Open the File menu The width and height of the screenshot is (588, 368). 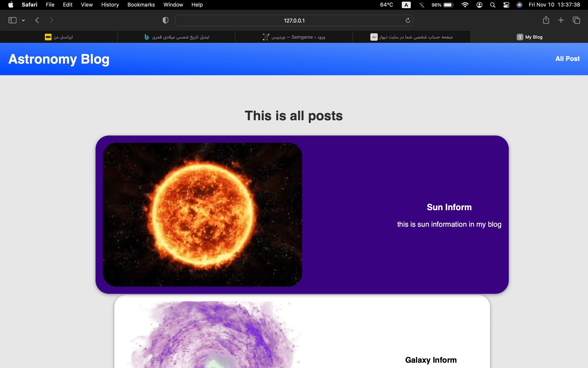click(50, 5)
